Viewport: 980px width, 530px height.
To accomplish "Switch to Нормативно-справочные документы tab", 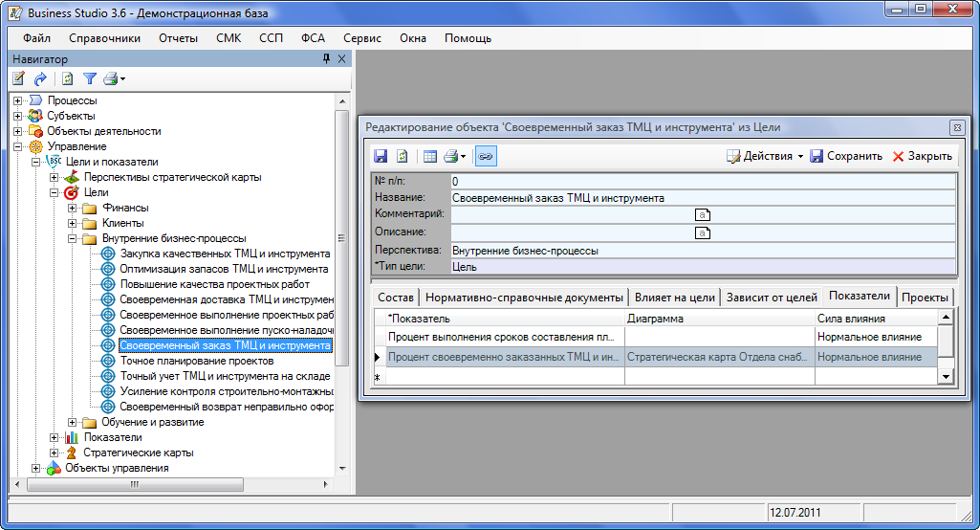I will (524, 298).
